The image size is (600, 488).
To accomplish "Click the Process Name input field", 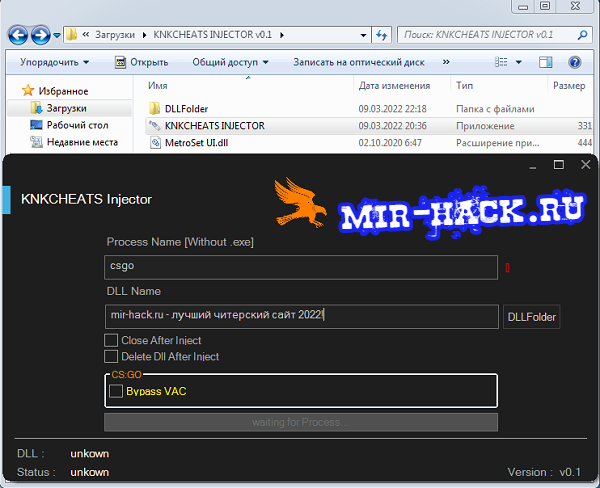I will 300,267.
